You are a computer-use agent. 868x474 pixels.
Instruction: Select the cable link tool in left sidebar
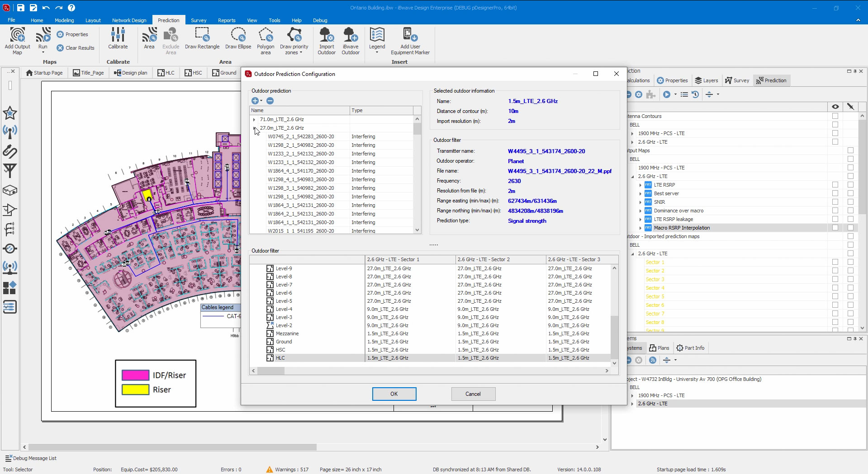coord(10,151)
